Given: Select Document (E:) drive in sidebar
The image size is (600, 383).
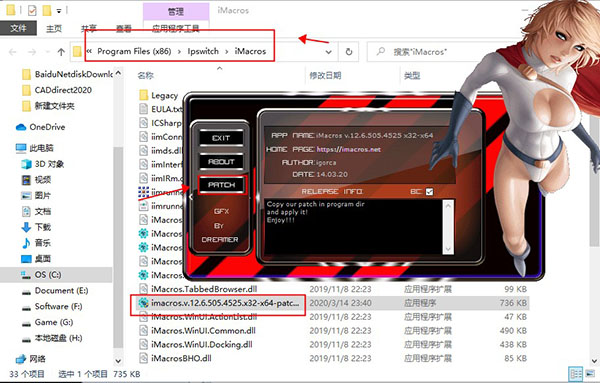Looking at the screenshot, I should (55, 290).
